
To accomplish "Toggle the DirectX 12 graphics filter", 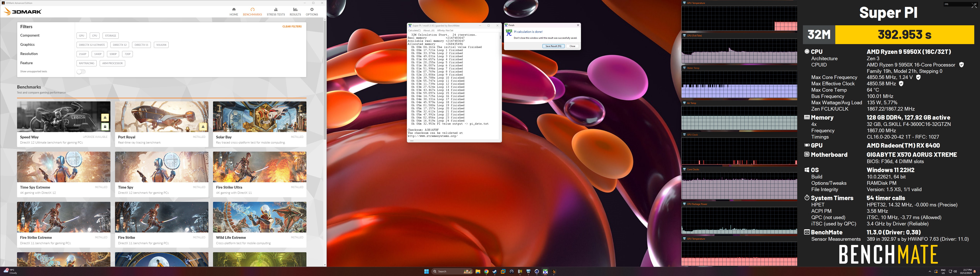I will point(119,45).
